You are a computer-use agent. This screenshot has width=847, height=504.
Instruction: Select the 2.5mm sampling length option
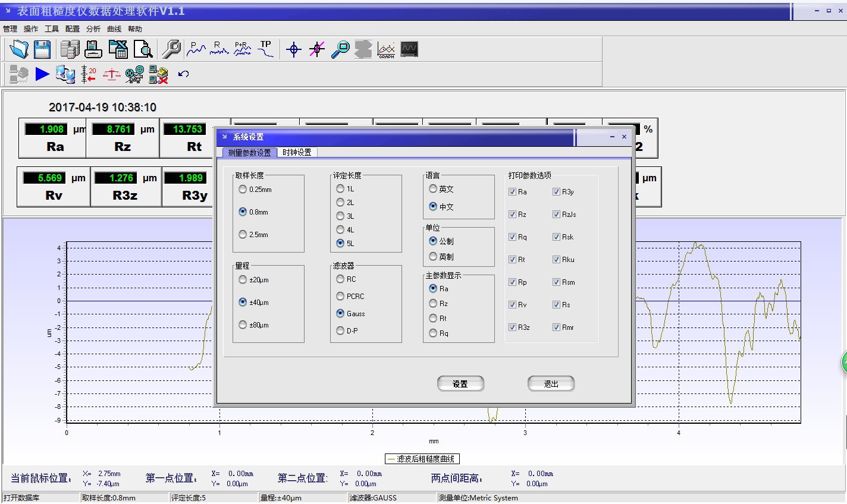click(243, 235)
